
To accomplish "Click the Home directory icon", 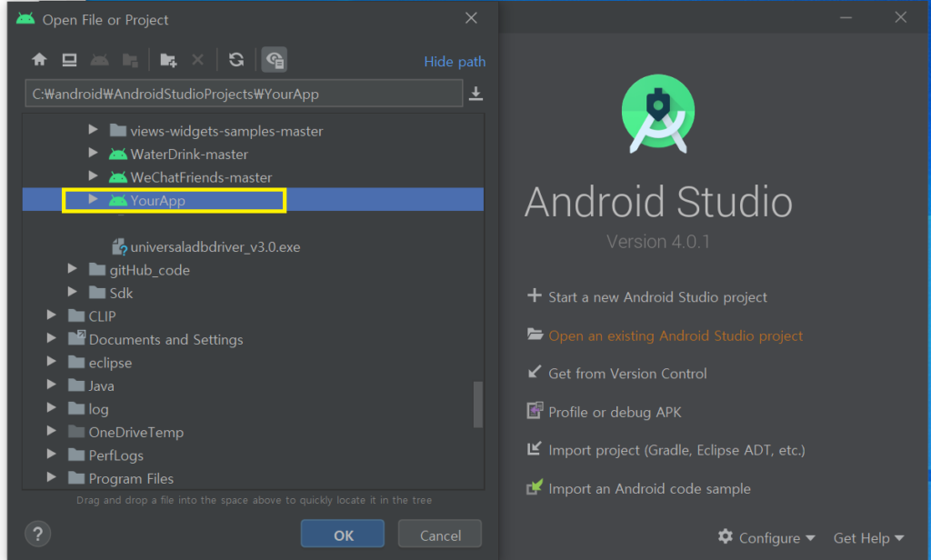I will coord(39,60).
